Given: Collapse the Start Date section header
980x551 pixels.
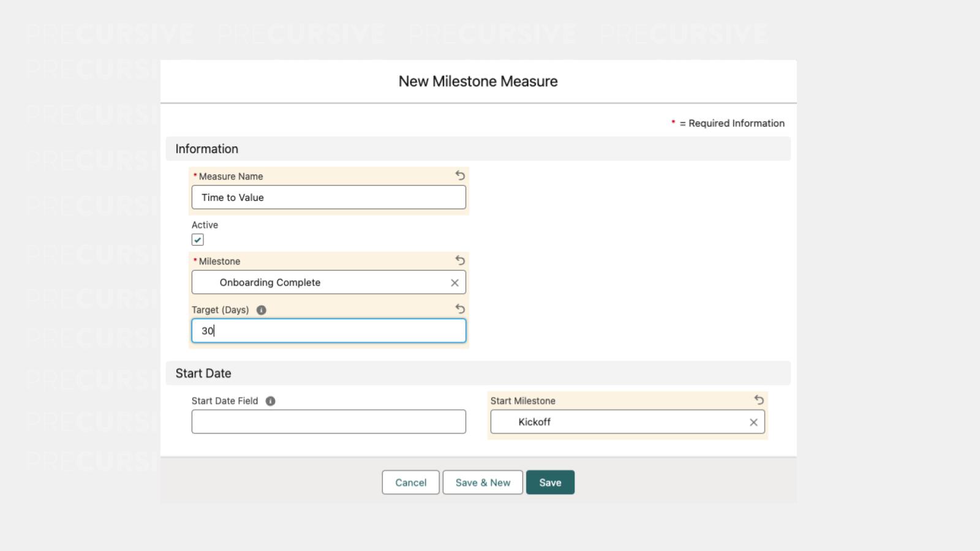Looking at the screenshot, I should coord(203,373).
